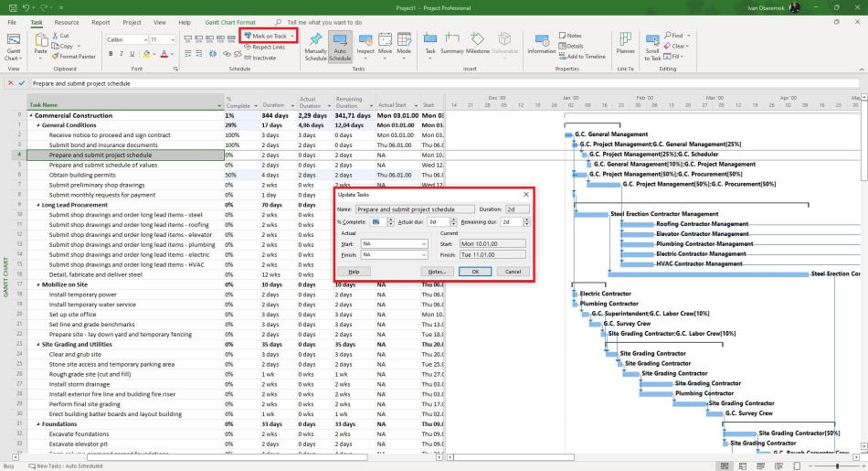This screenshot has width=868, height=471.
Task: Click the Tell me what you want to do box
Action: point(324,23)
